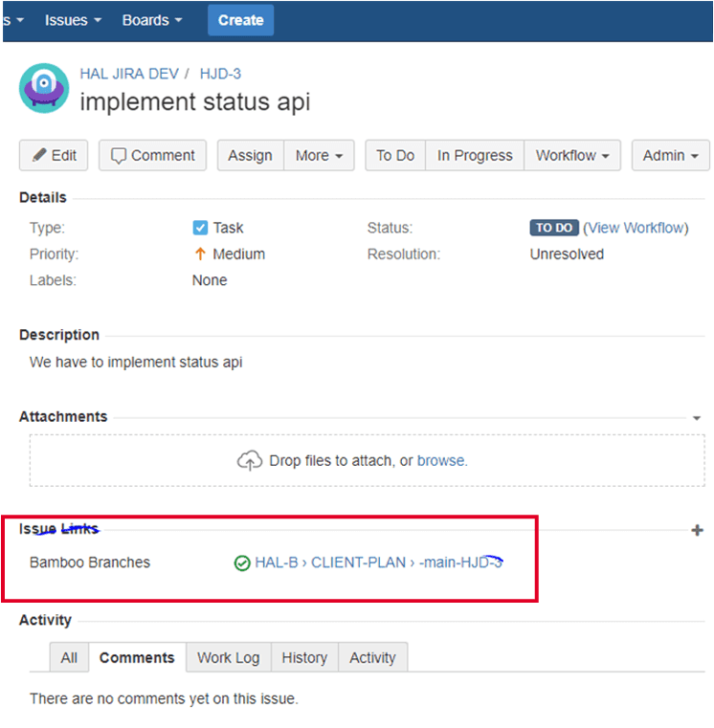Image resolution: width=714 pixels, height=728 pixels.
Task: Click the Medium priority arrow icon
Action: 200,254
